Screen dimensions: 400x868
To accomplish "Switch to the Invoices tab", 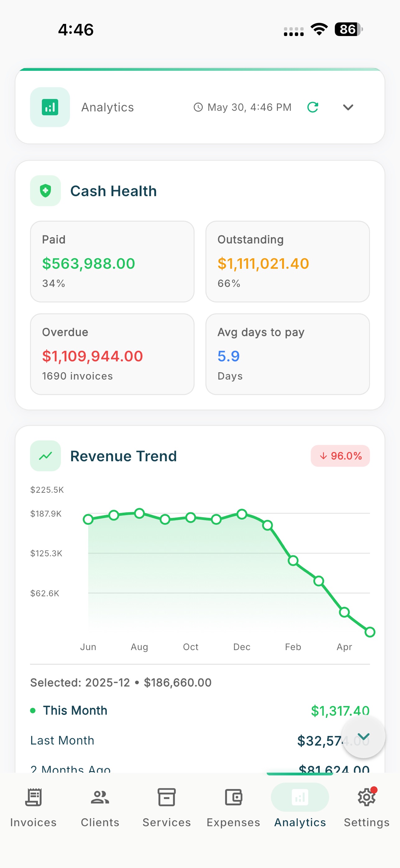I will 33,808.
